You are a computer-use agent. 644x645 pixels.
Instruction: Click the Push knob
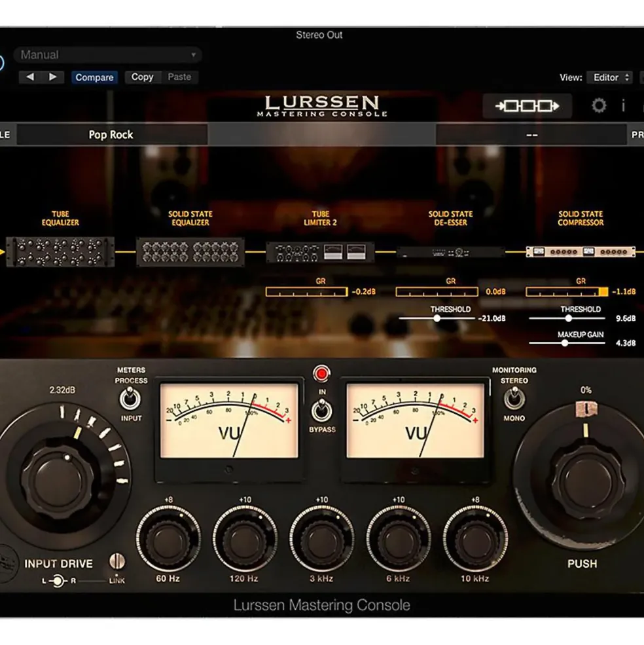587,481
